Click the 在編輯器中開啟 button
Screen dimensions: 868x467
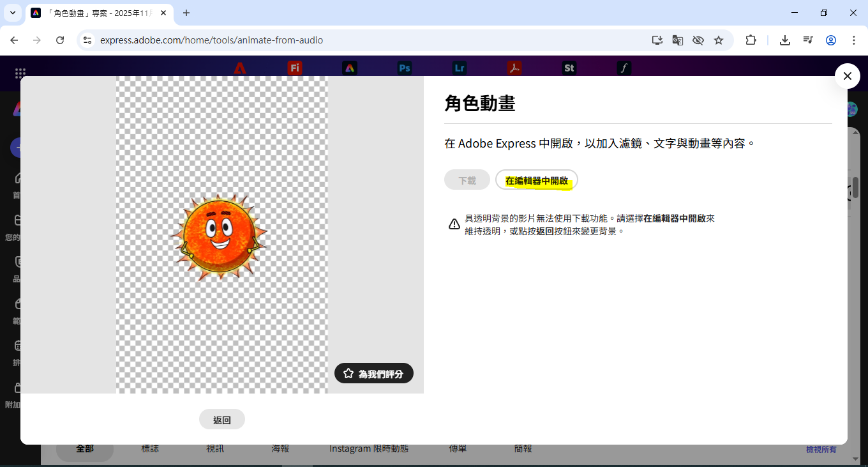click(x=536, y=181)
